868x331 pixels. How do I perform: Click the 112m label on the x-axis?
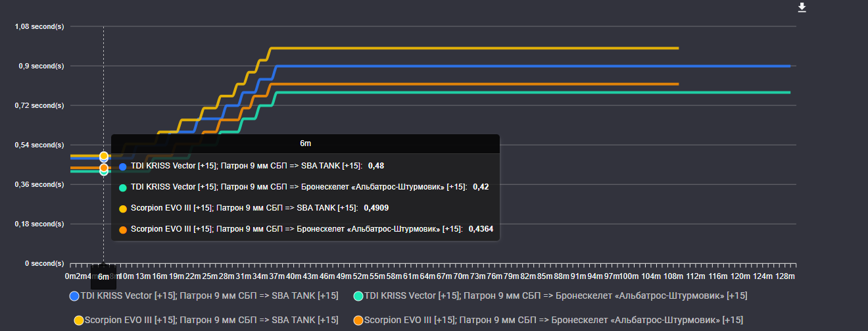(x=696, y=276)
